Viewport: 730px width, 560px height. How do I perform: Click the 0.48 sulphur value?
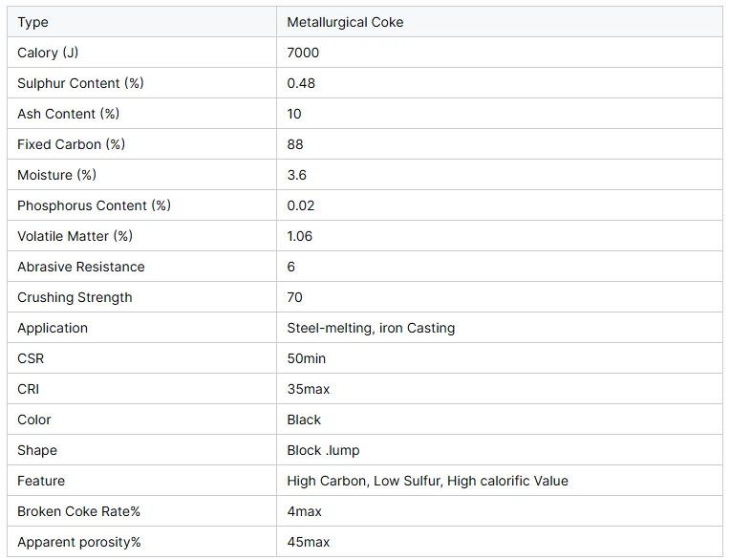[x=301, y=83]
